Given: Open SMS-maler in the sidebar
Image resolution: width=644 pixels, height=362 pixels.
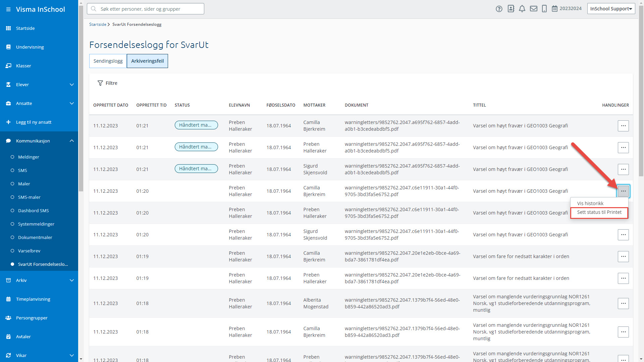Looking at the screenshot, I should coord(29,197).
